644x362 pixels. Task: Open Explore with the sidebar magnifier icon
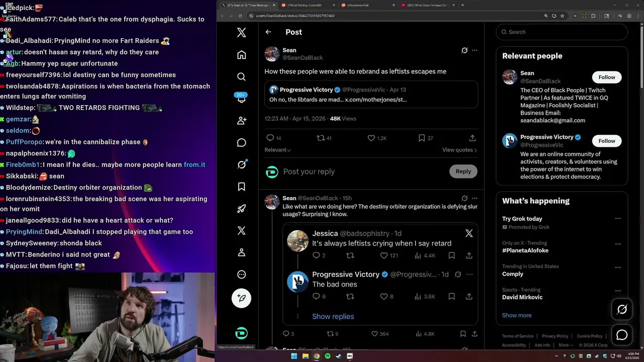tap(242, 77)
